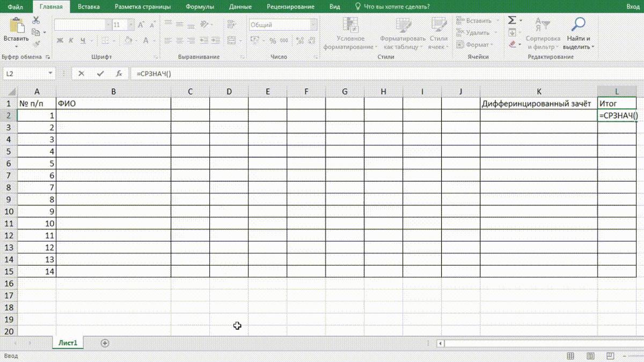
Task: Open Insert Function fx dialog
Action: (x=119, y=73)
